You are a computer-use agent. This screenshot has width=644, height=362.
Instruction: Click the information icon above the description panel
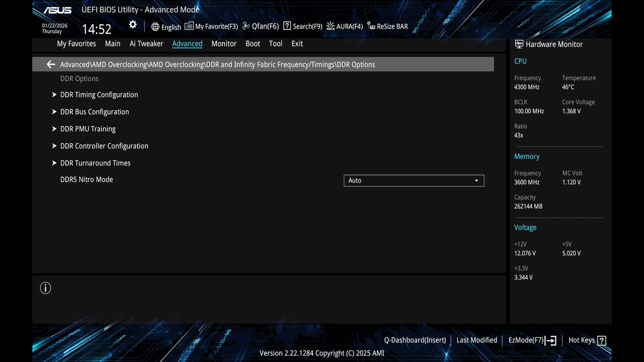45,288
